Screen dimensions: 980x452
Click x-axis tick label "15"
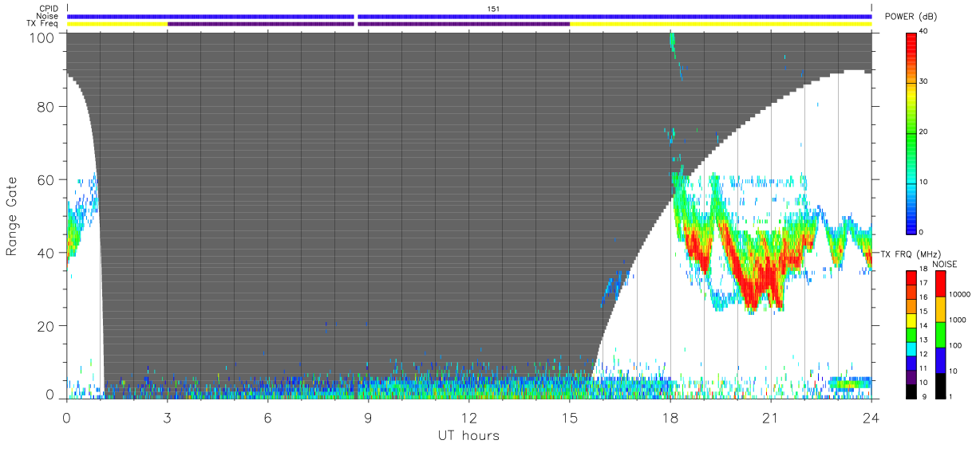pyautogui.click(x=570, y=418)
